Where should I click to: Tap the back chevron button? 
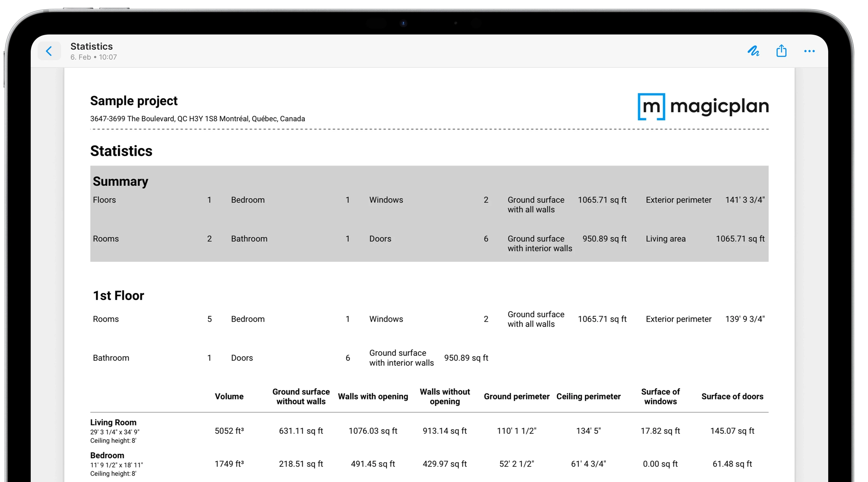coord(49,51)
